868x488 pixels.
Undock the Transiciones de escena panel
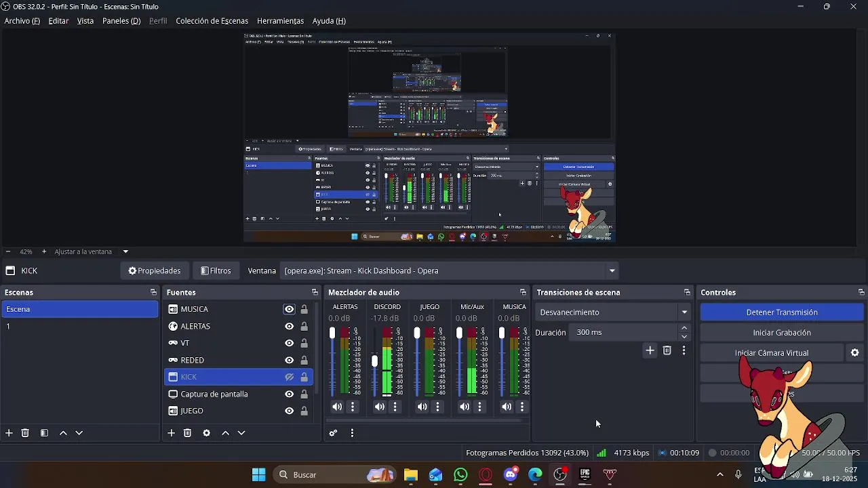(x=687, y=292)
